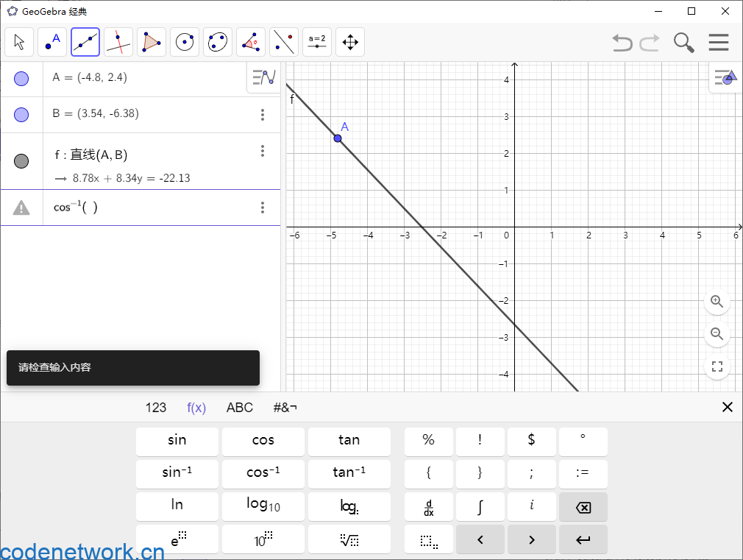Tap the exclamation factorial key
Viewport: 743px width, 560px height.
point(480,442)
